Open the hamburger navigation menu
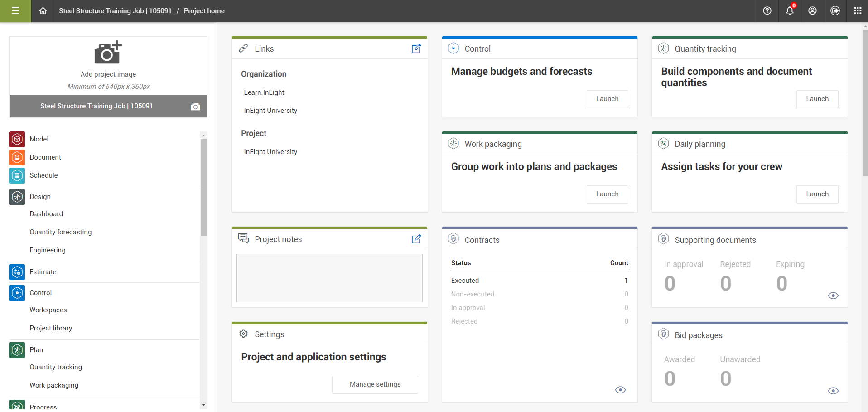The height and width of the screenshot is (412, 868). coord(15,11)
